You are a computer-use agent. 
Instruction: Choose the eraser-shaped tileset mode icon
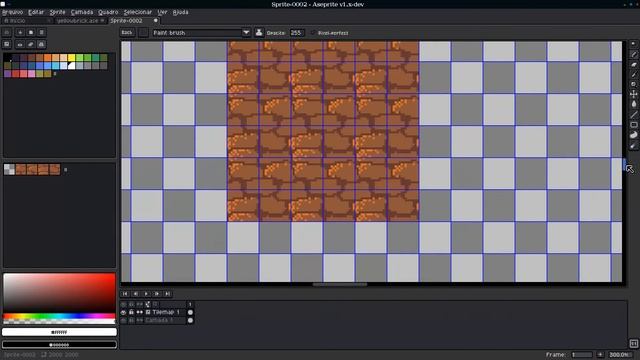(31, 44)
